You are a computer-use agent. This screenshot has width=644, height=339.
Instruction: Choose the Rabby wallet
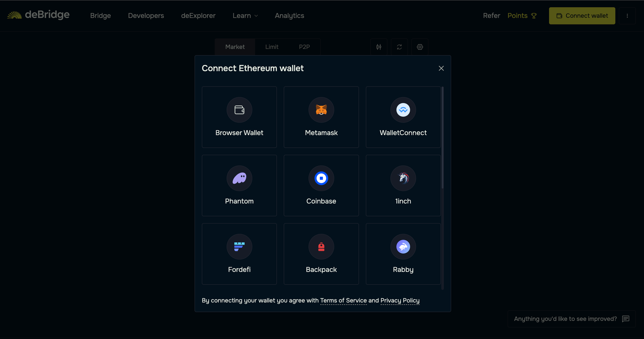[403, 254]
